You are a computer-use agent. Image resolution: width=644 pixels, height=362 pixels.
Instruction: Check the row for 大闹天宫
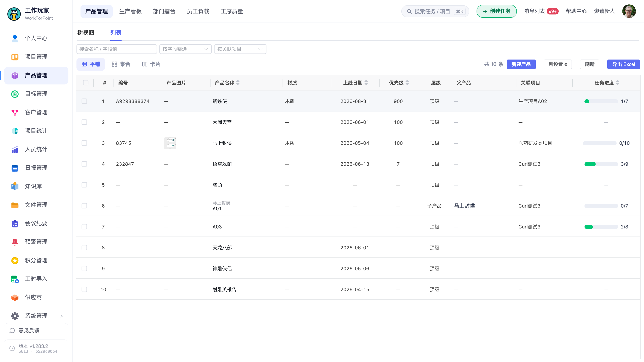[x=84, y=122]
